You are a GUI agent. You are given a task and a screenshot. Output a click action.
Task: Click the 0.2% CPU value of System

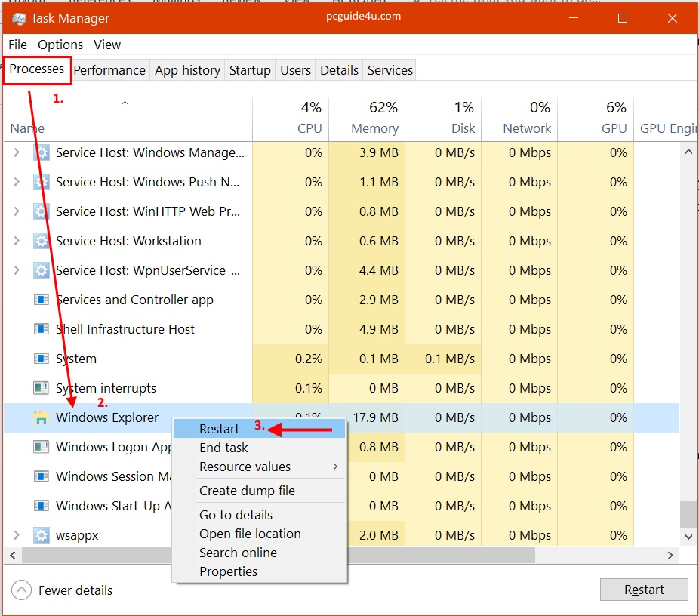308,359
